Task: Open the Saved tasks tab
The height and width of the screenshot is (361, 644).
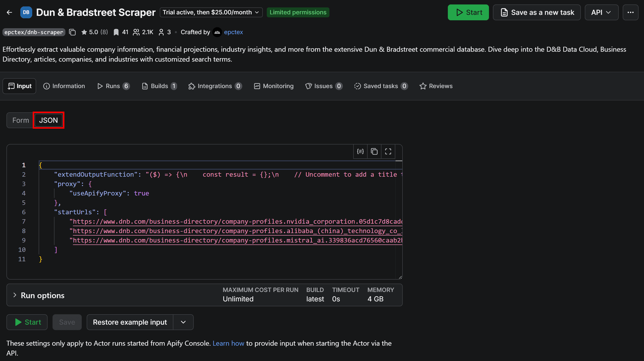Action: [x=381, y=86]
